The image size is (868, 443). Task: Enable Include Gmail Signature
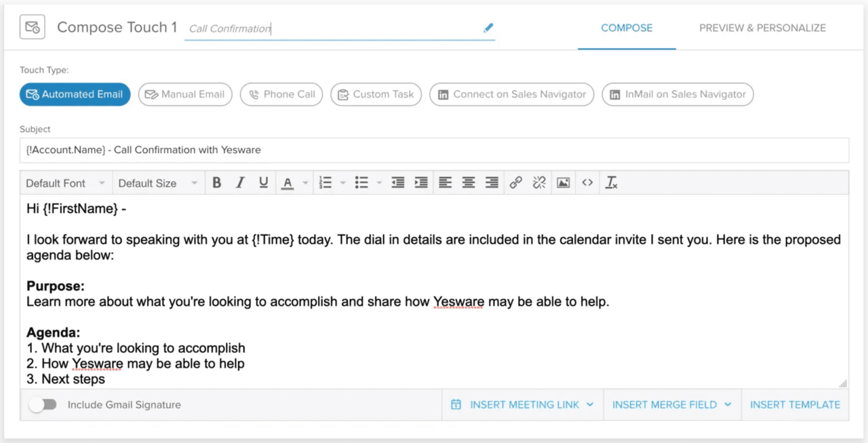[x=43, y=404]
